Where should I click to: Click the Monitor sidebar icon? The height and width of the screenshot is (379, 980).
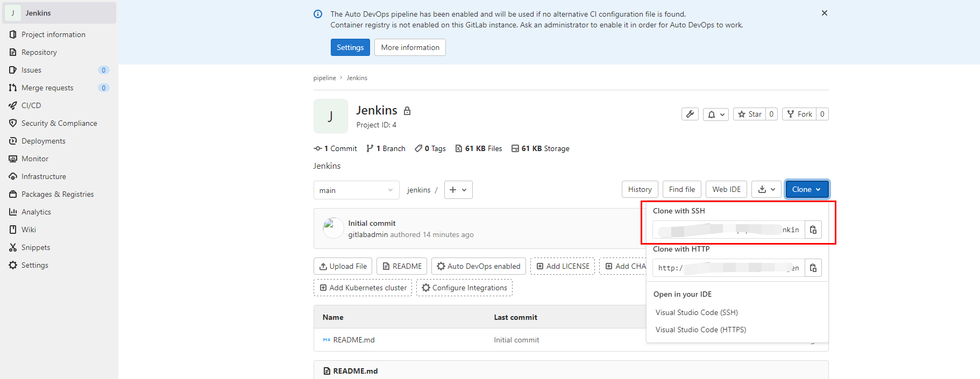[x=13, y=159]
